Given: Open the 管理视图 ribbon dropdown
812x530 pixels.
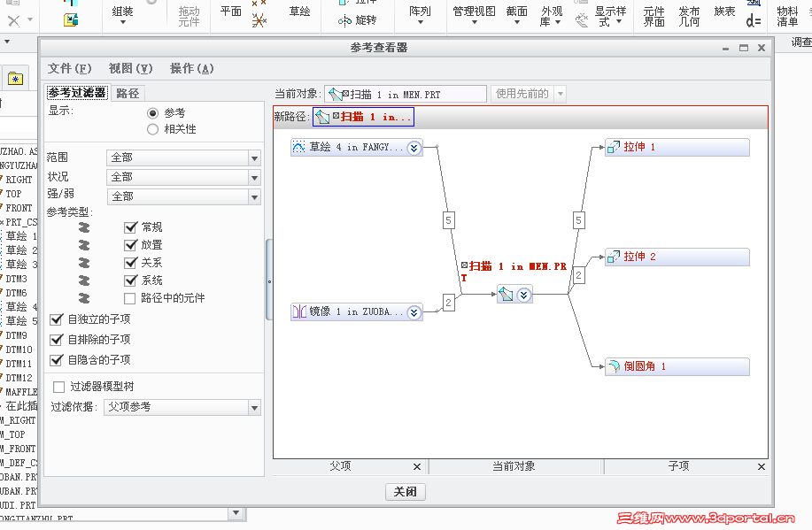Looking at the screenshot, I should pyautogui.click(x=475, y=15).
